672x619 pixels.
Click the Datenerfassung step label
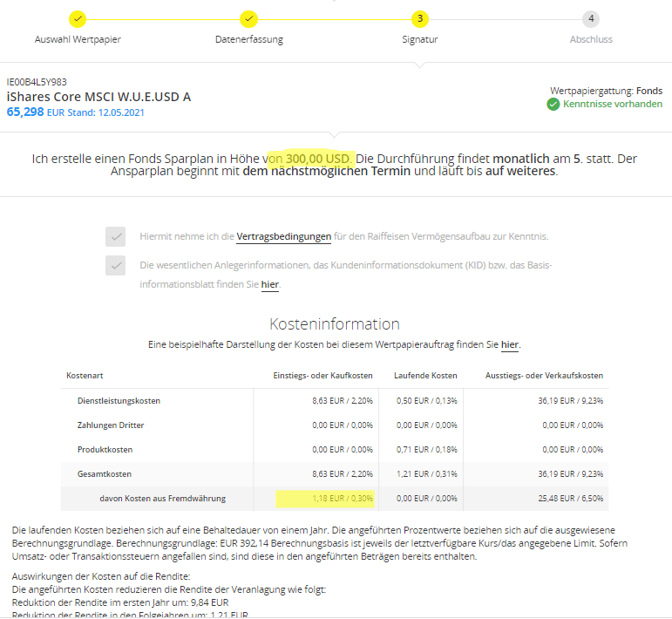coord(249,39)
